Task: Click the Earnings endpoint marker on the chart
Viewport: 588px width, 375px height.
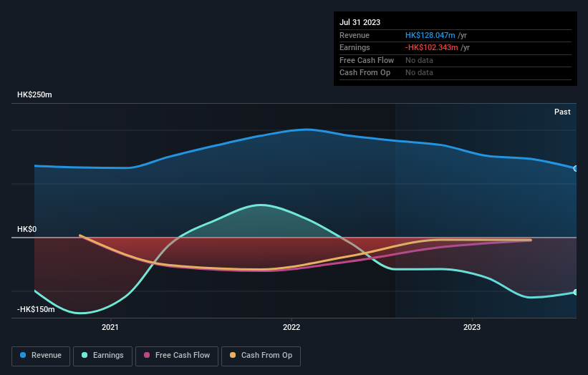Action: tap(575, 292)
